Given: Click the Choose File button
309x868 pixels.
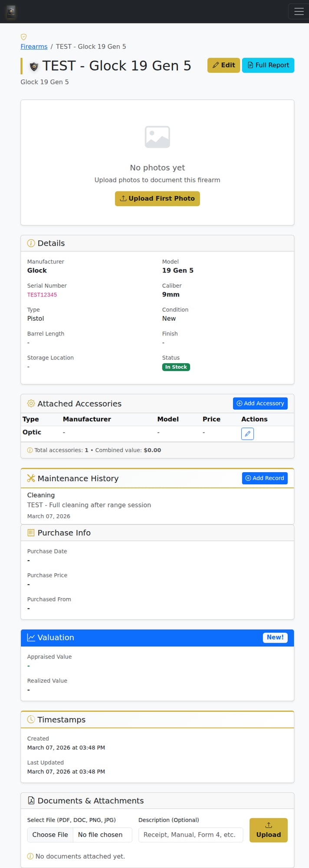Looking at the screenshot, I should point(50,835).
